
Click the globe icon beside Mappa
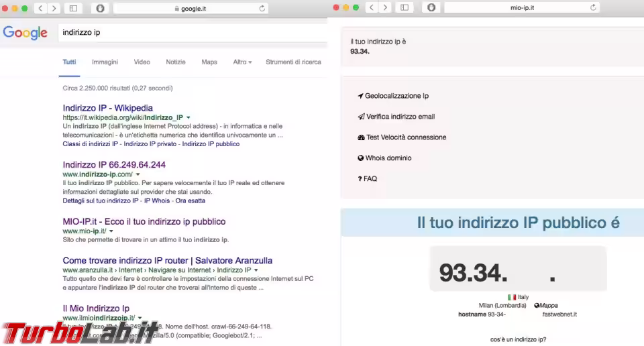(x=537, y=305)
